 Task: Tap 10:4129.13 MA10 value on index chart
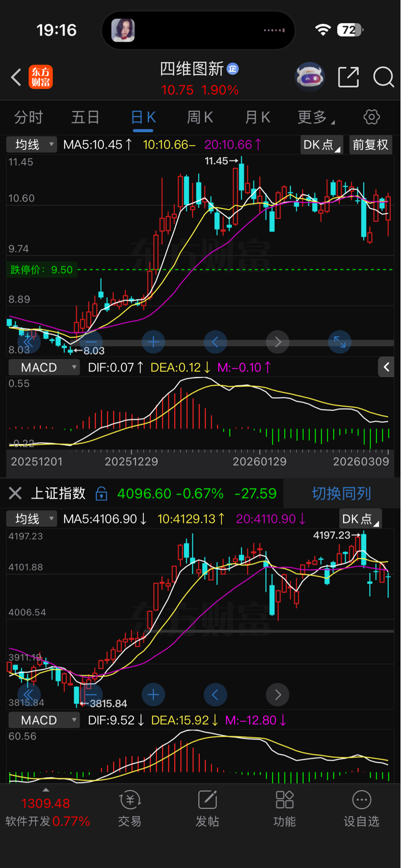191,519
